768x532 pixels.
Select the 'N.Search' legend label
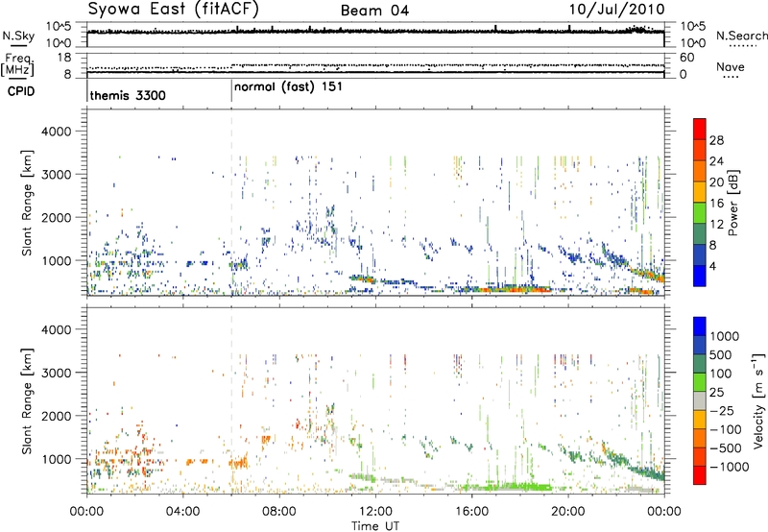click(x=742, y=36)
